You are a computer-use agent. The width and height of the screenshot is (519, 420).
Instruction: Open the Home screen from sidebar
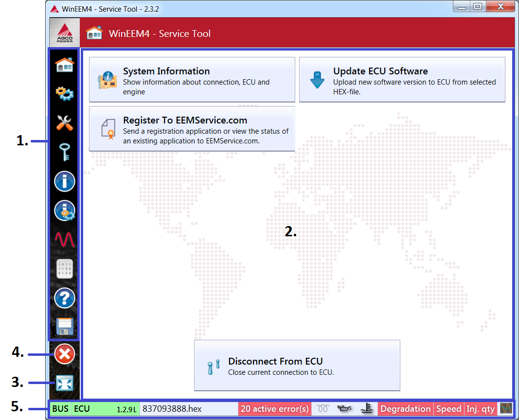pos(64,65)
